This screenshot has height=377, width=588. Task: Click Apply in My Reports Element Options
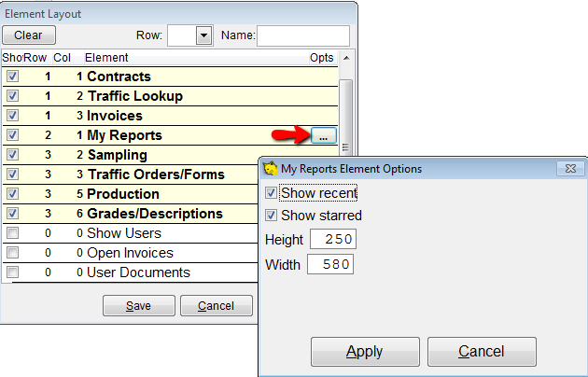coord(365,352)
